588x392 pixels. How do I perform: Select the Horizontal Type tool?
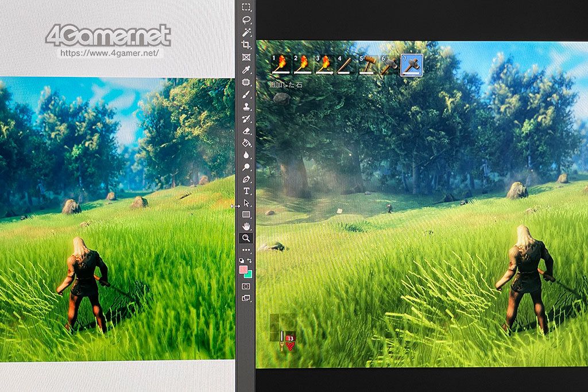tap(246, 191)
